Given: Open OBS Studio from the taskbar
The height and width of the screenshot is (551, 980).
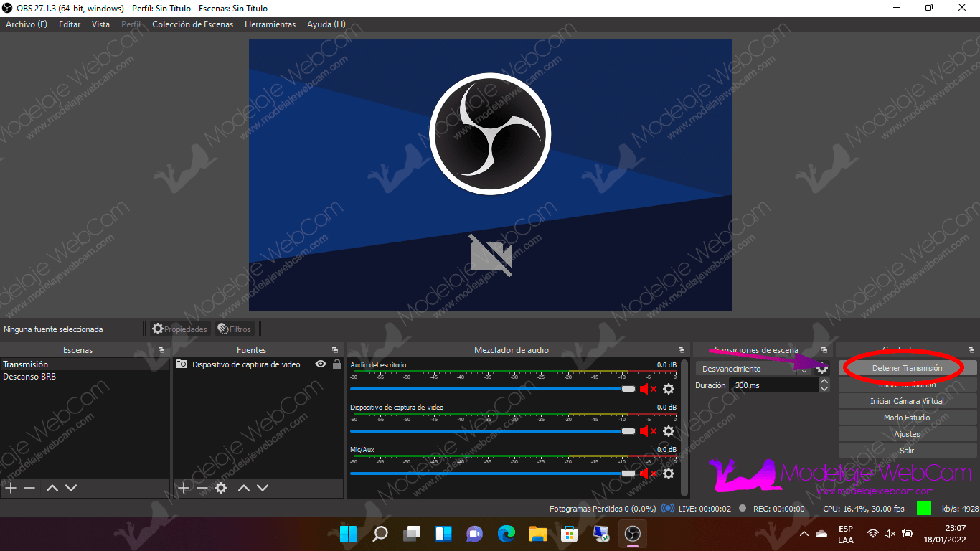Looking at the screenshot, I should (x=632, y=533).
